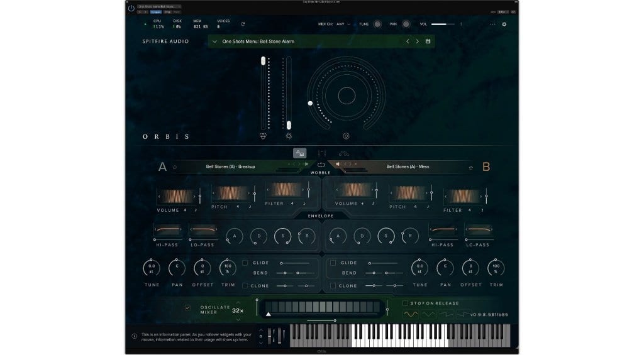Viewport: 644px width, 355px height.
Task: Click the Compare button in the host header
Action: point(156,12)
